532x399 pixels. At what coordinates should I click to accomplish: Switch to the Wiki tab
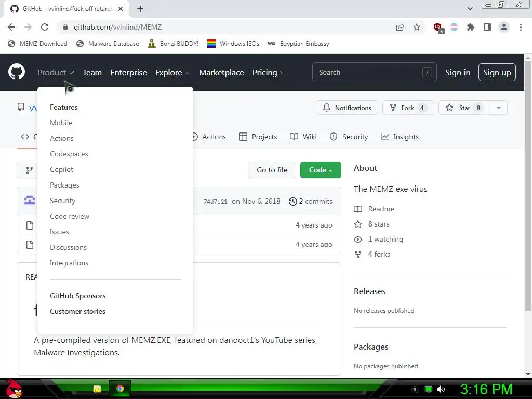click(303, 137)
